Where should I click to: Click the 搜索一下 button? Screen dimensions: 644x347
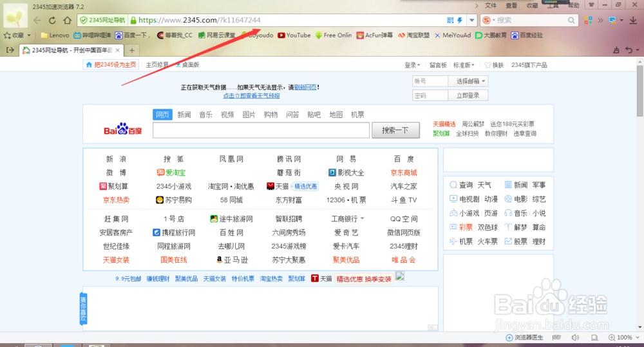click(395, 130)
